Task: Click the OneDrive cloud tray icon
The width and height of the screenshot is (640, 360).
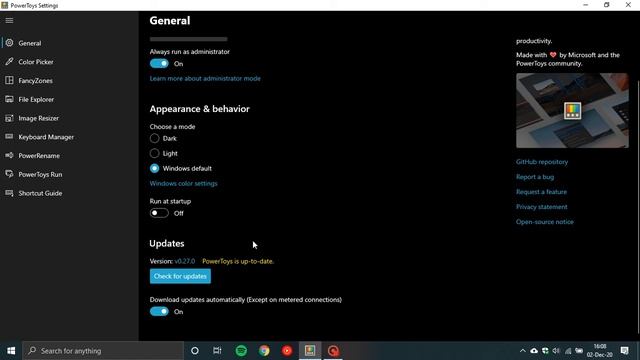Action: pos(534,351)
